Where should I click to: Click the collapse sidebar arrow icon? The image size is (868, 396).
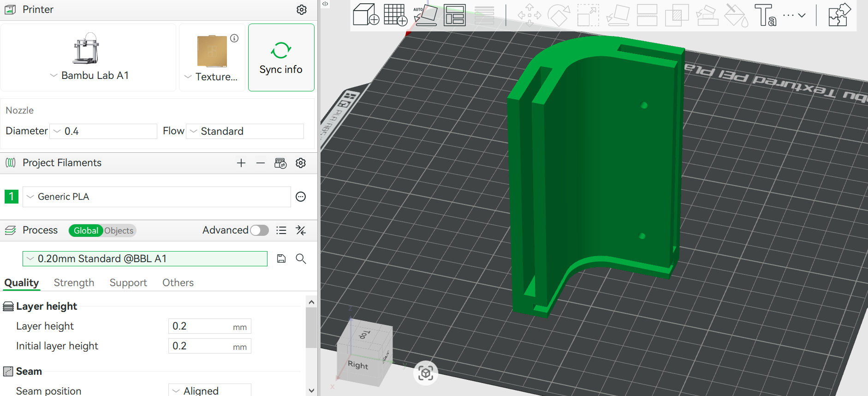coord(325,4)
